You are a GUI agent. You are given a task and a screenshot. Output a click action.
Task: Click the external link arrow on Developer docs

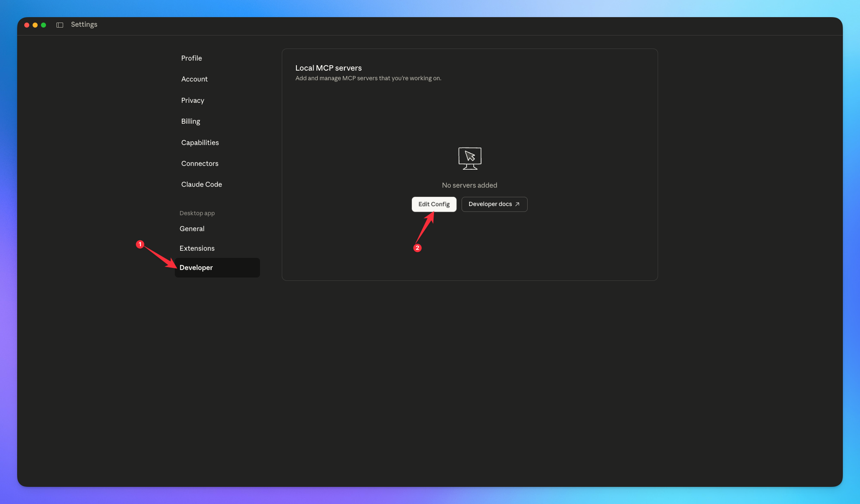point(517,204)
